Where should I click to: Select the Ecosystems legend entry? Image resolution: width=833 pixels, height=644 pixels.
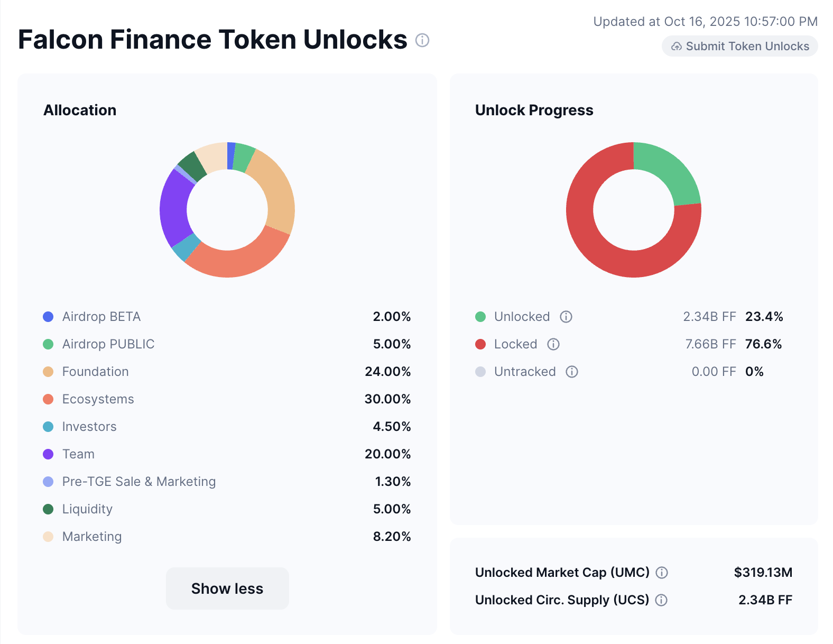tap(98, 399)
